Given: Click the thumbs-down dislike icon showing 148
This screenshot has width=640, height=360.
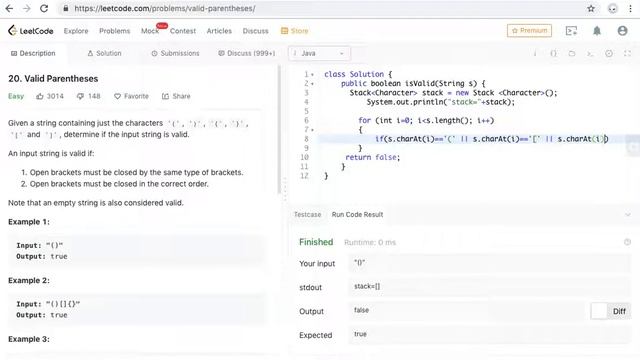Looking at the screenshot, I should [80, 96].
